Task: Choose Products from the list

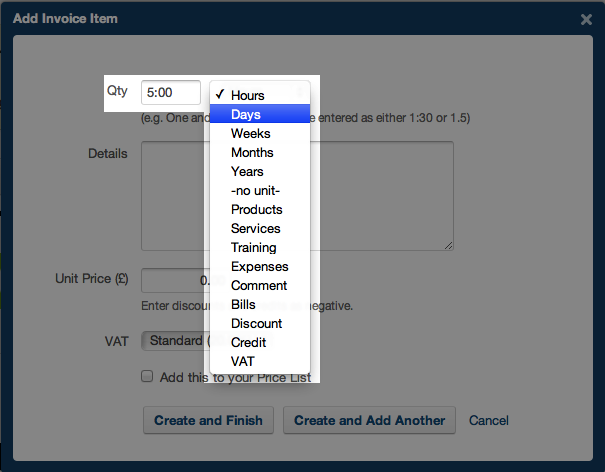Action: [256, 210]
